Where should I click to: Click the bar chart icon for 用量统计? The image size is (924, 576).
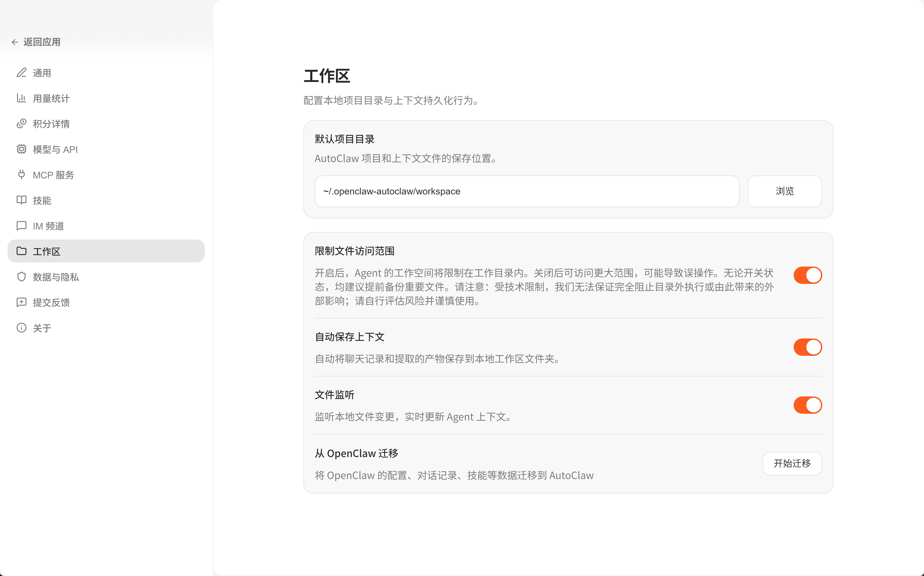coord(21,98)
